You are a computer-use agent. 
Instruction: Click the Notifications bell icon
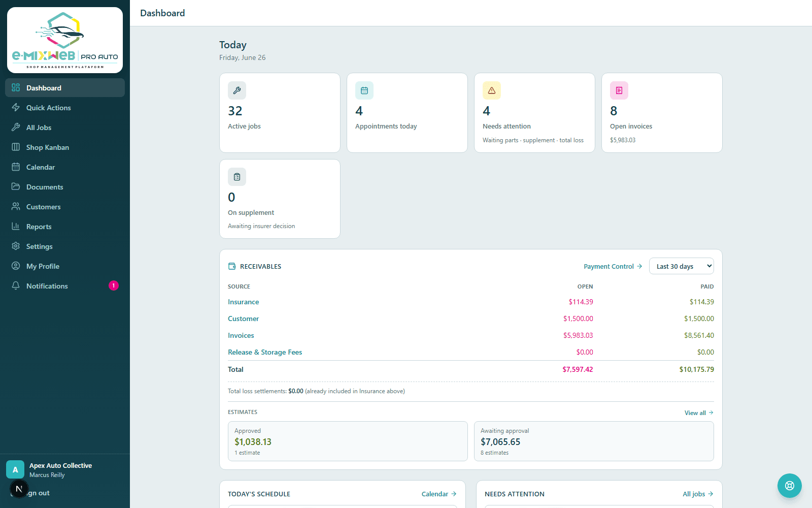pos(16,285)
